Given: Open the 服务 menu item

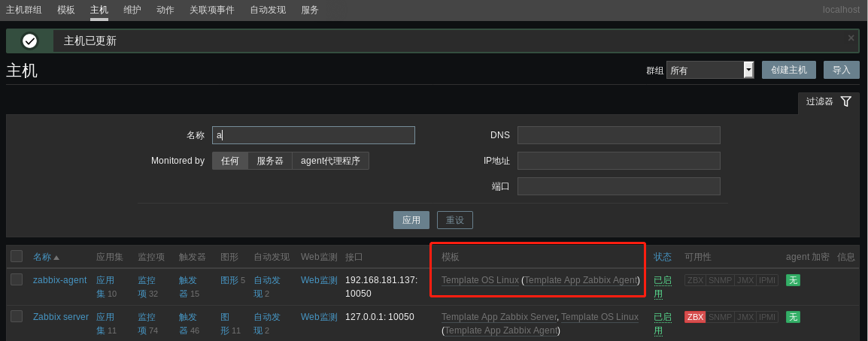Looking at the screenshot, I should point(310,10).
